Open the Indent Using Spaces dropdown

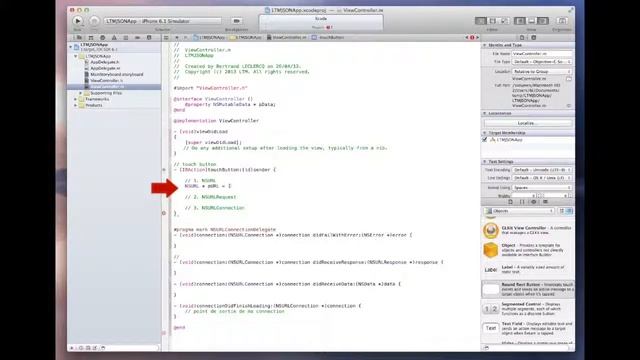[x=542, y=188]
